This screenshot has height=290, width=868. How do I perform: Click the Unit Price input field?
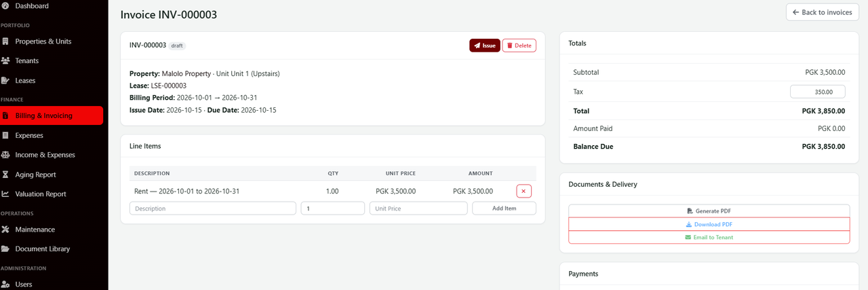pos(418,209)
